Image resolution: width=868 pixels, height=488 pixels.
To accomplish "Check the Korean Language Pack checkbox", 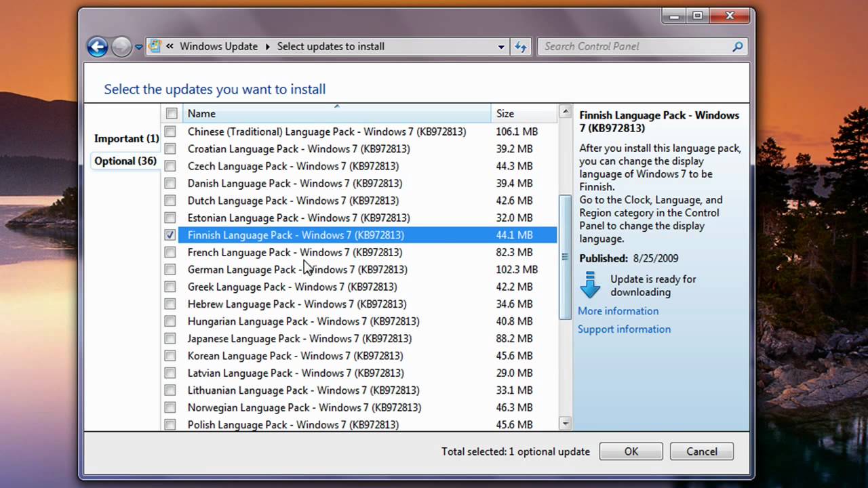I will pos(170,356).
